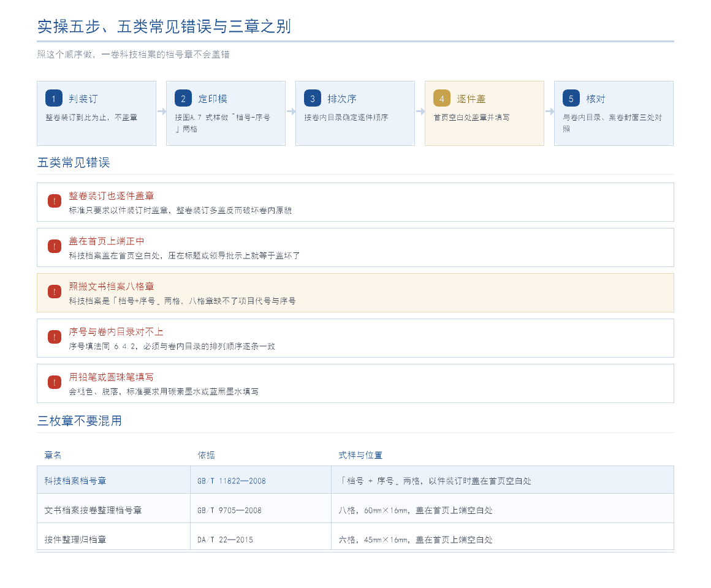Select the 核对 step title
The width and height of the screenshot is (711, 588).
coord(595,99)
